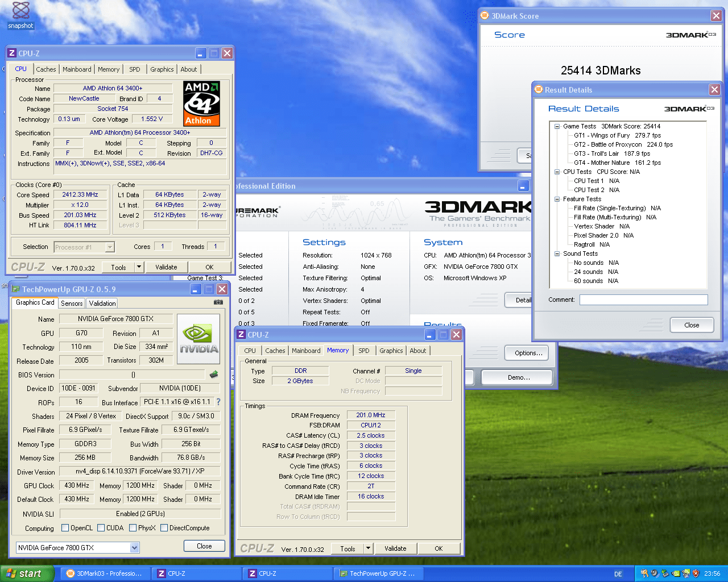Image resolution: width=728 pixels, height=582 pixels.
Task: Open About tab in CPU-Z Memory window
Action: coord(418,351)
